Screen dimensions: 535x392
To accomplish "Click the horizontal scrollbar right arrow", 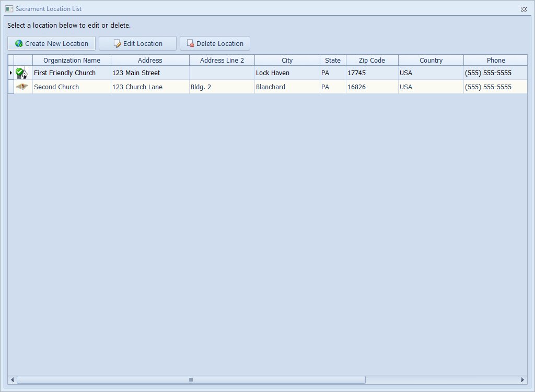I will 522,379.
